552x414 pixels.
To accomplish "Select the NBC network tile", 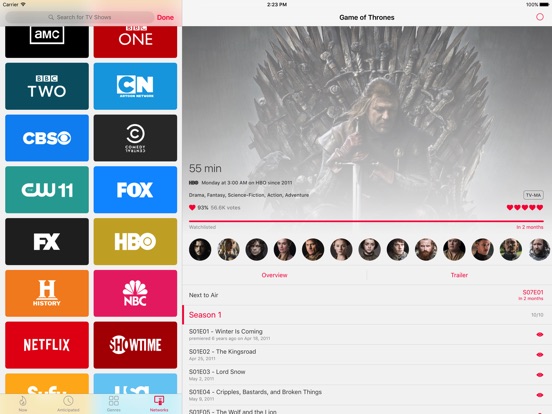I will click(x=135, y=293).
